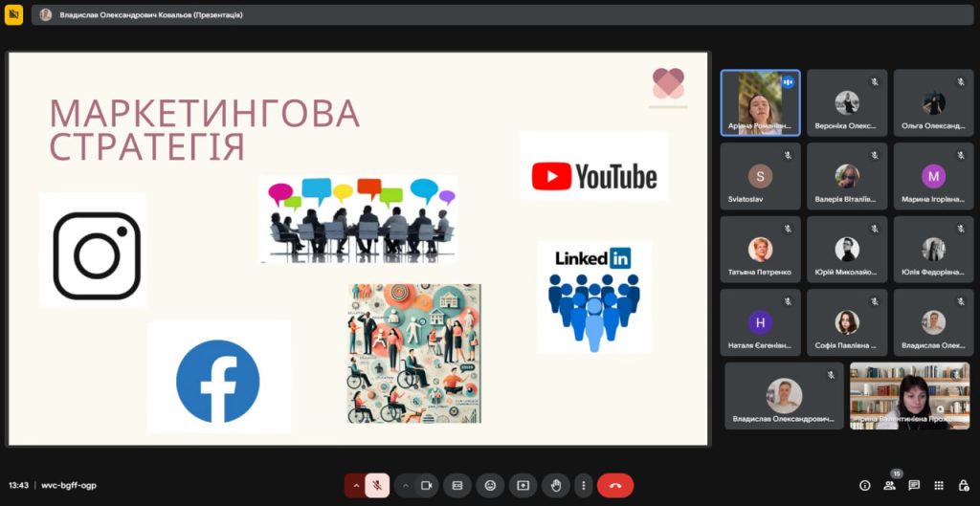Raise your hand in the meeting

pyautogui.click(x=555, y=485)
